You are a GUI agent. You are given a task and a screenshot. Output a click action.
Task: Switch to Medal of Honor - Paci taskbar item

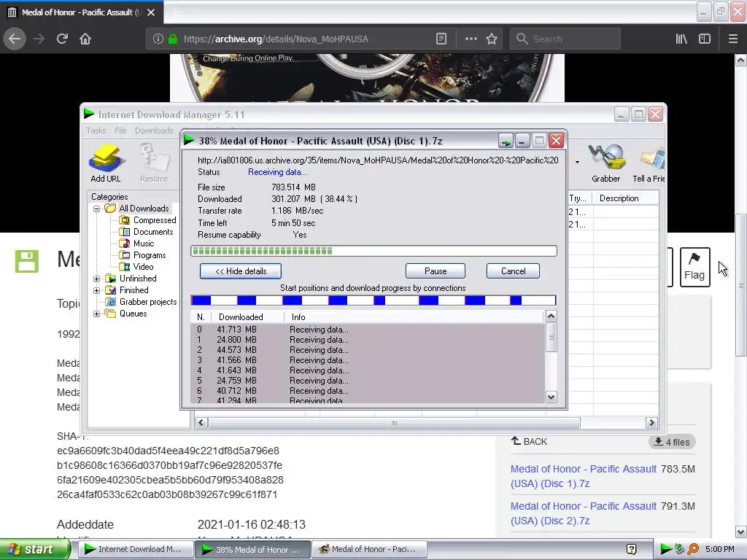point(369,549)
